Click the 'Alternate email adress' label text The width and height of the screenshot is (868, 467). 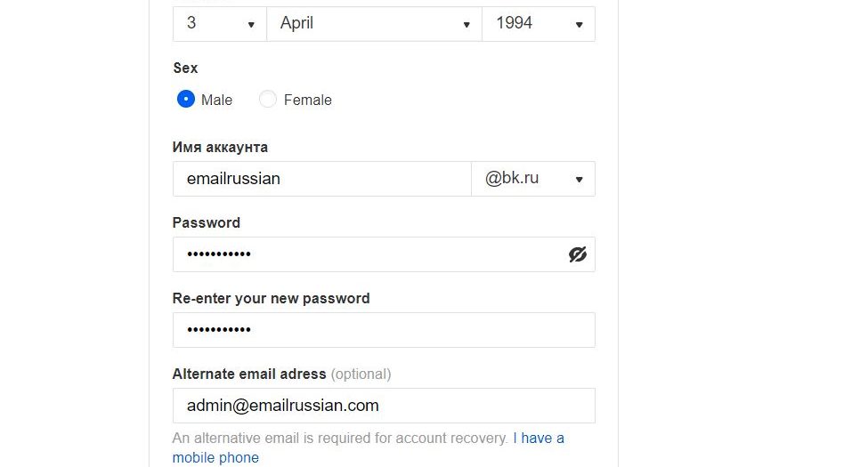[x=249, y=374]
